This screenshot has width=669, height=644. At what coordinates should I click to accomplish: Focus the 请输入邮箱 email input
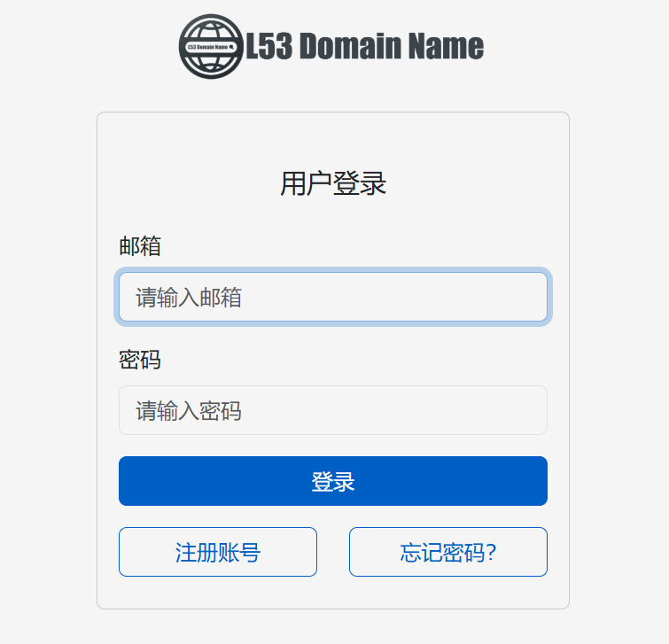[x=333, y=297]
